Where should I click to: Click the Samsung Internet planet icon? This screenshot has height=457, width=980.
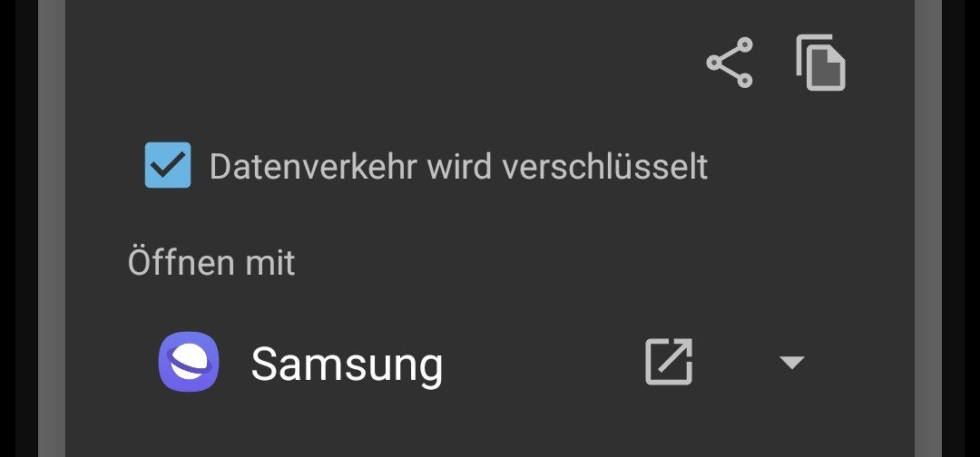click(189, 362)
